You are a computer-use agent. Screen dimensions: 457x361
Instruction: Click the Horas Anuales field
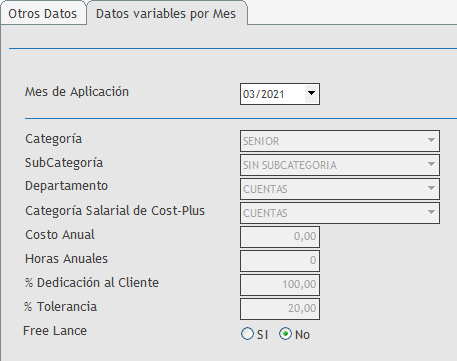[x=280, y=261]
